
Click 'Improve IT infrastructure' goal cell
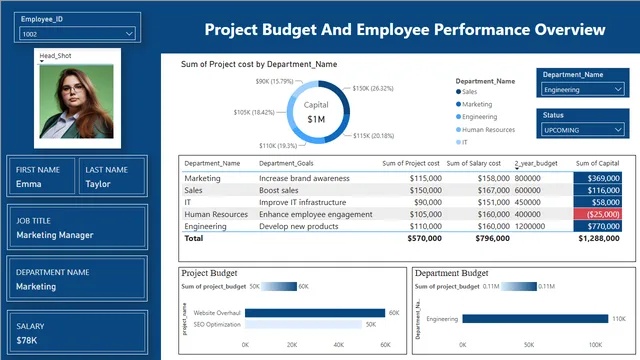302,202
